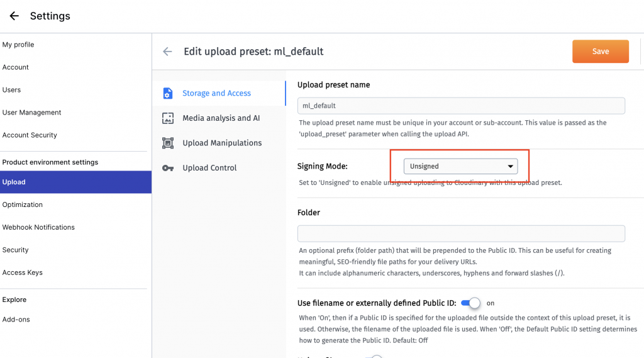Switch to Media analysis and AI tab
Image resolution: width=644 pixels, height=358 pixels.
(221, 118)
